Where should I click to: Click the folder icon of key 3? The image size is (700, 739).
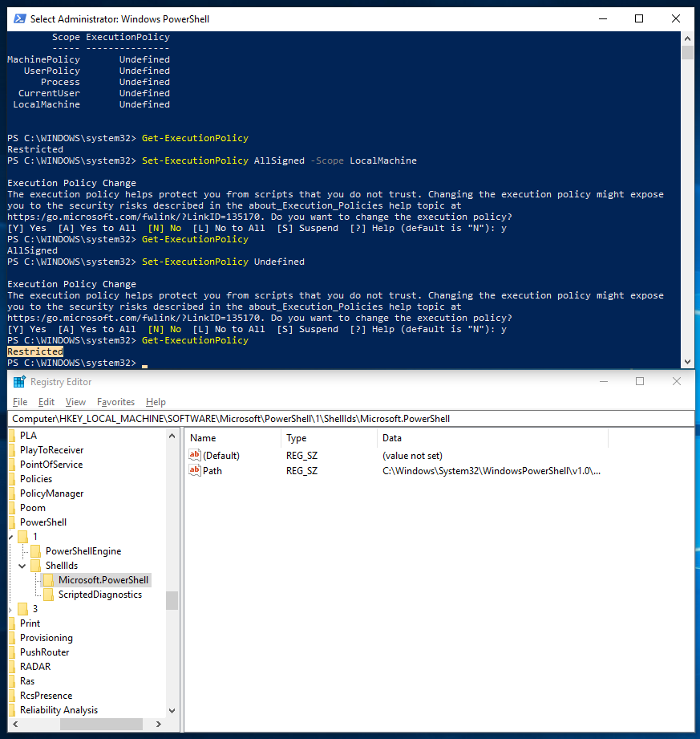coord(23,608)
